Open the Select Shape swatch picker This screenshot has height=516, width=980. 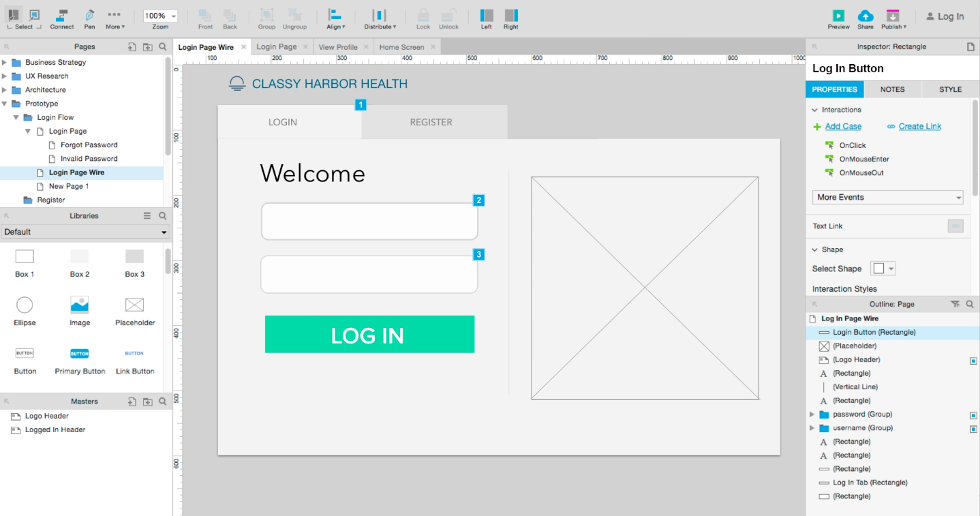(883, 269)
